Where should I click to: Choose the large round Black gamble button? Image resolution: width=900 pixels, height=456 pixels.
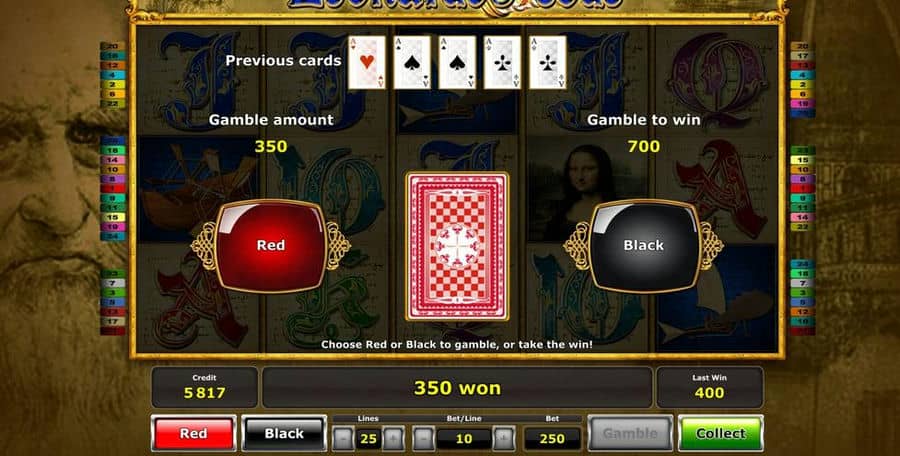point(643,245)
